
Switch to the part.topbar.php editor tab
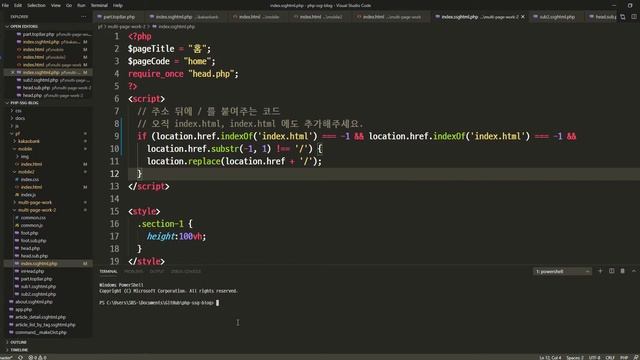[x=118, y=17]
